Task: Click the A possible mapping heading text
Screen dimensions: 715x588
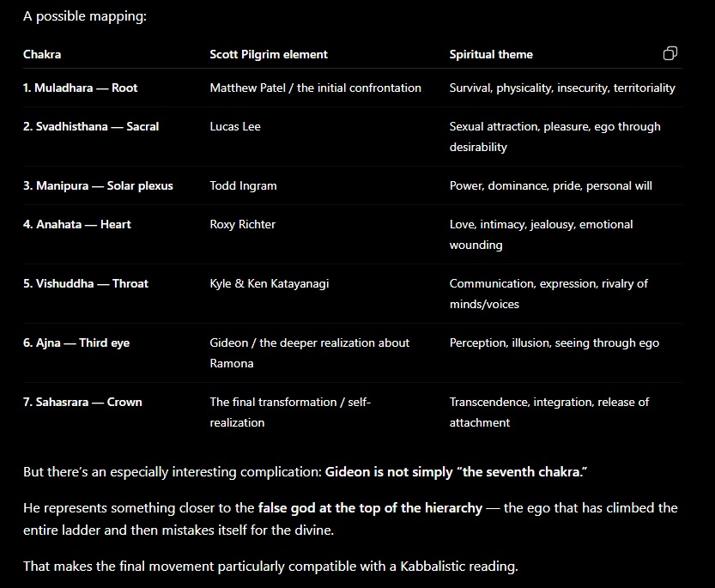Action: point(85,16)
